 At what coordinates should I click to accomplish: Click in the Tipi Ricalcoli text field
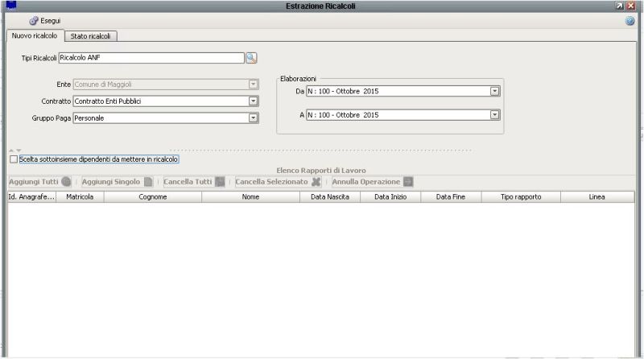151,58
